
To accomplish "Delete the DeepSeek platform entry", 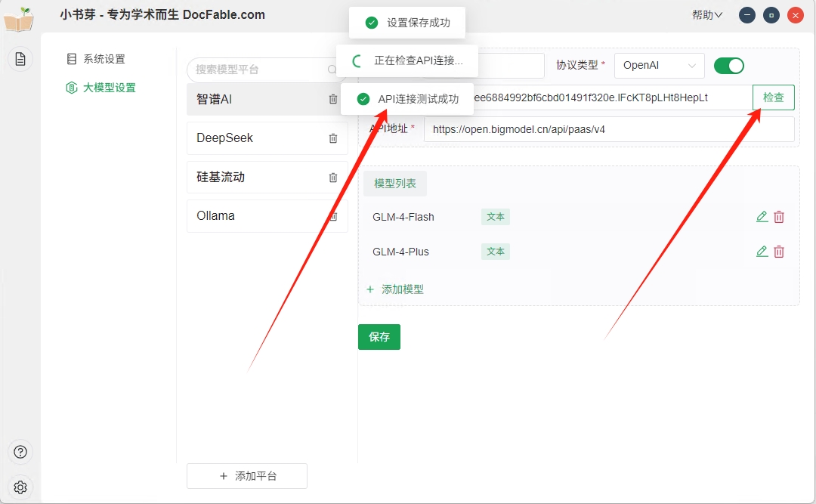I will 333,138.
